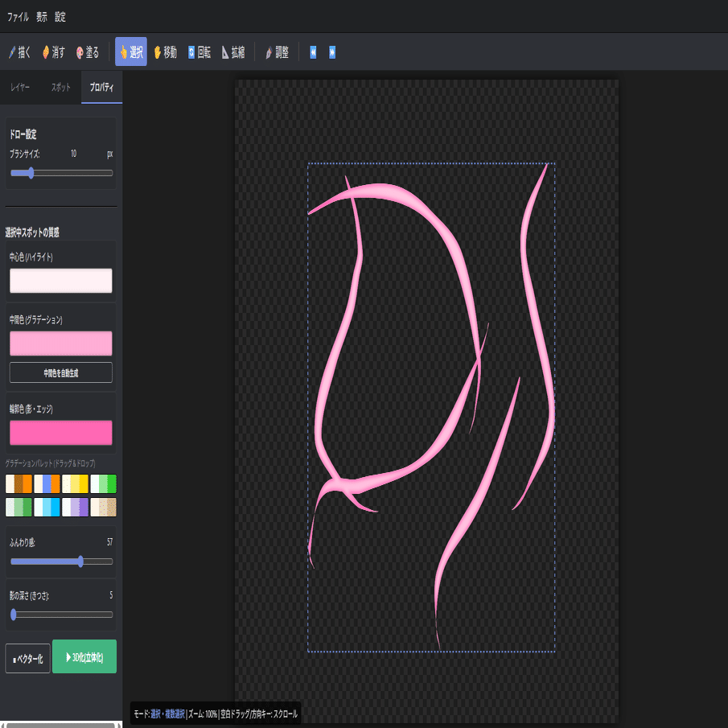This screenshot has width=728, height=728.
Task: Click the ブラシサイズ slider
Action: pos(61,173)
